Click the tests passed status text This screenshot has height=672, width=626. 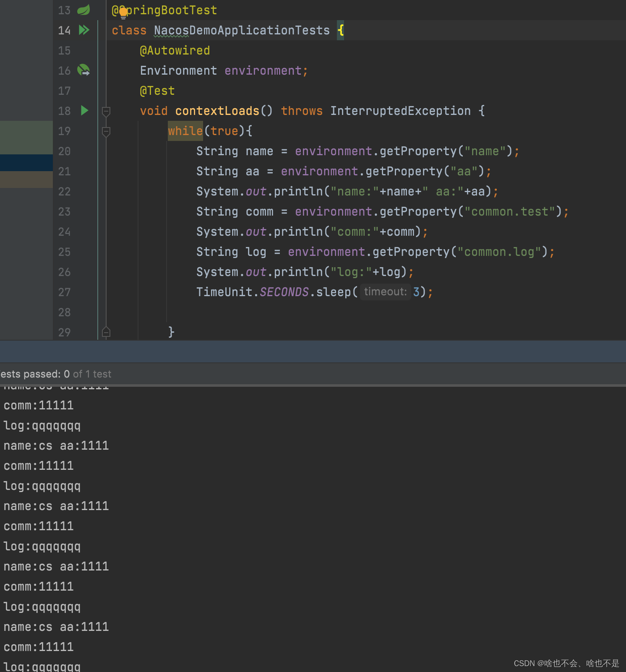(x=55, y=374)
